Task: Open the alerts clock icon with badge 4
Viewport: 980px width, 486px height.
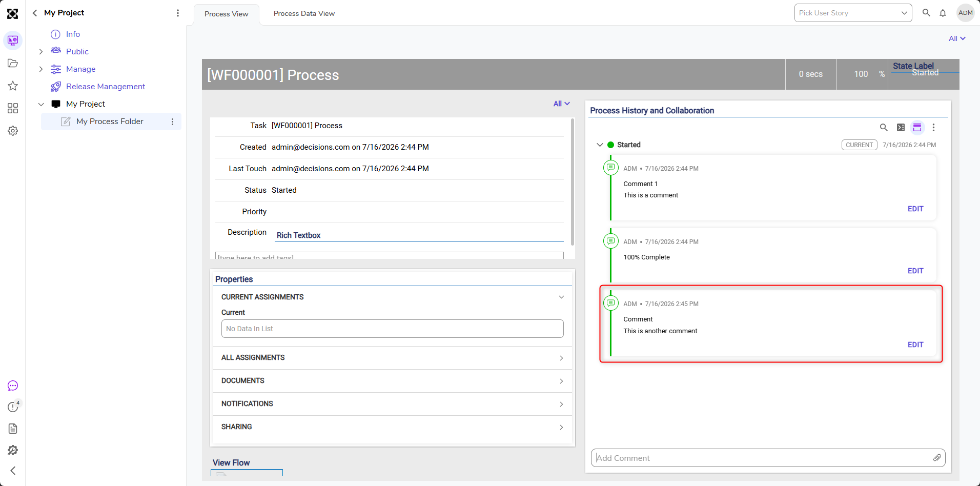Action: 13,406
